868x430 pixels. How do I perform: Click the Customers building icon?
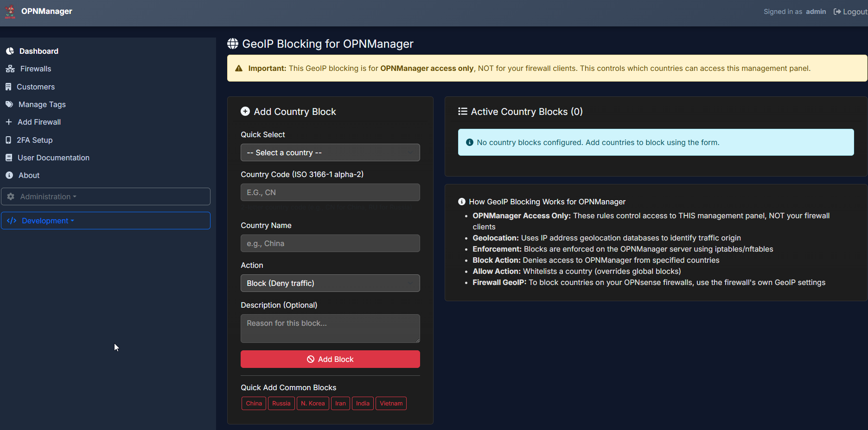click(x=8, y=87)
